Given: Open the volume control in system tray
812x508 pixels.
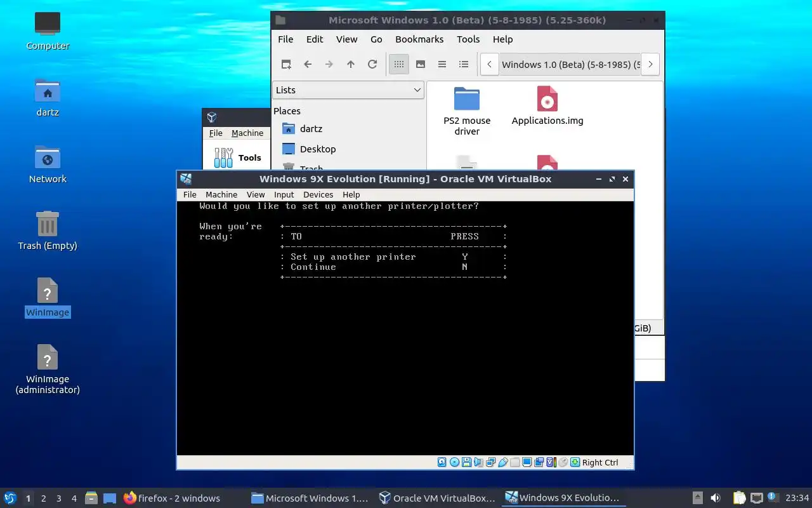Looking at the screenshot, I should (x=716, y=498).
